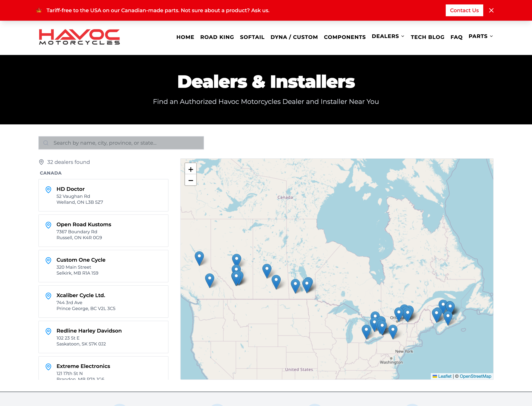
Task: Click the Contact Us button
Action: click(464, 10)
